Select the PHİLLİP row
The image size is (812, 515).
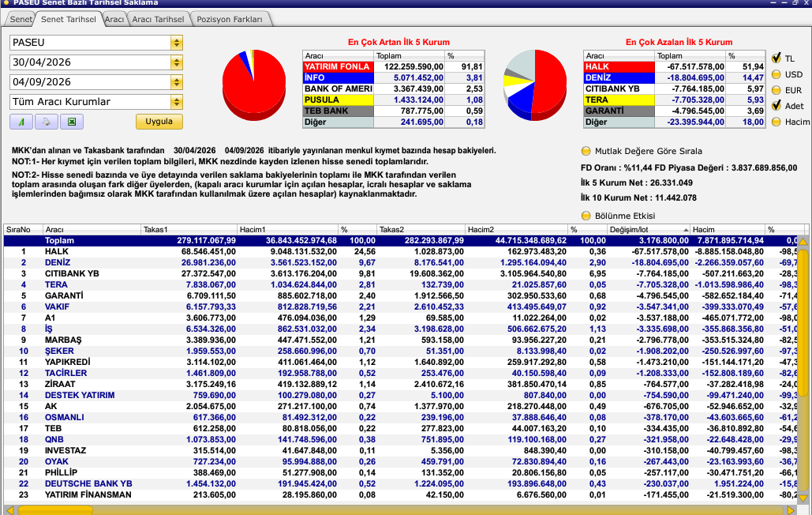(x=402, y=472)
